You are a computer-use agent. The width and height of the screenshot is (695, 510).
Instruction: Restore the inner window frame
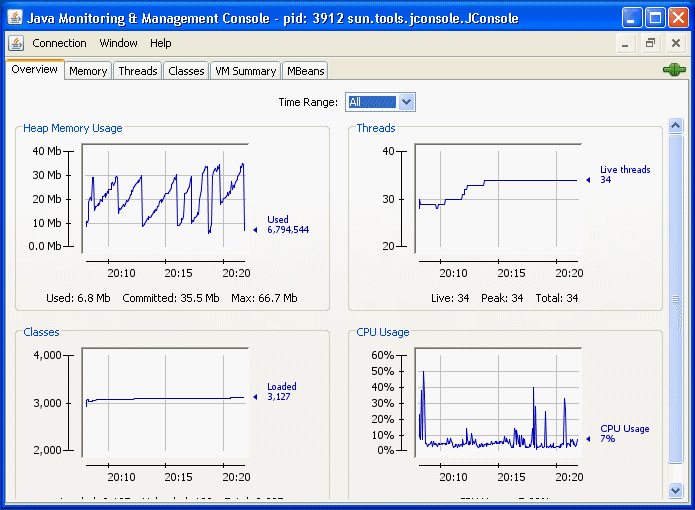650,44
